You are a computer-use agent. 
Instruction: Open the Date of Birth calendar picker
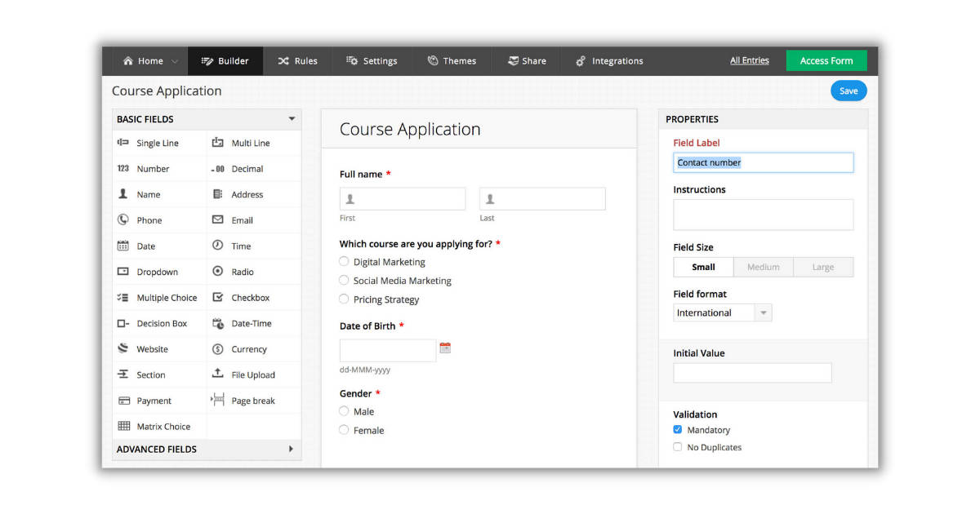point(445,348)
